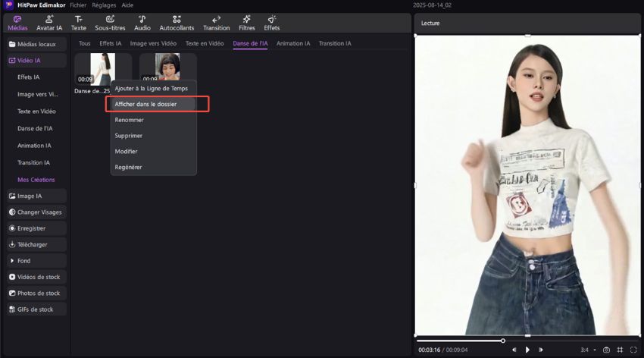Choose Regénérer in context menu
Viewport: 644px width, 358px height.
[154, 168]
